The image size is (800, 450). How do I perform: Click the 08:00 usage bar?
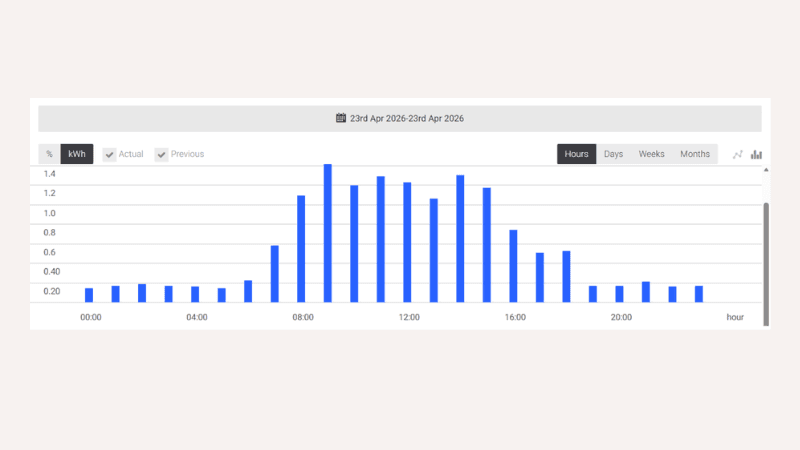tap(301, 248)
